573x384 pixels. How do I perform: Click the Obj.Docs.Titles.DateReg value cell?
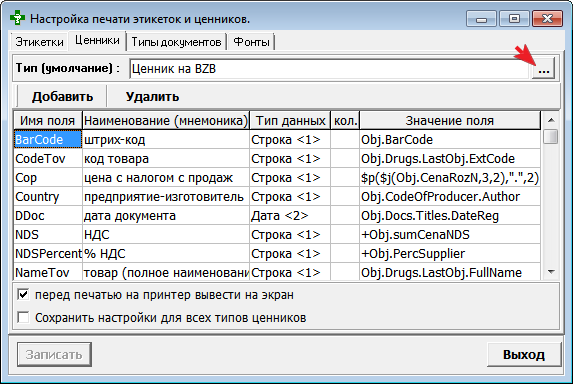tap(450, 216)
